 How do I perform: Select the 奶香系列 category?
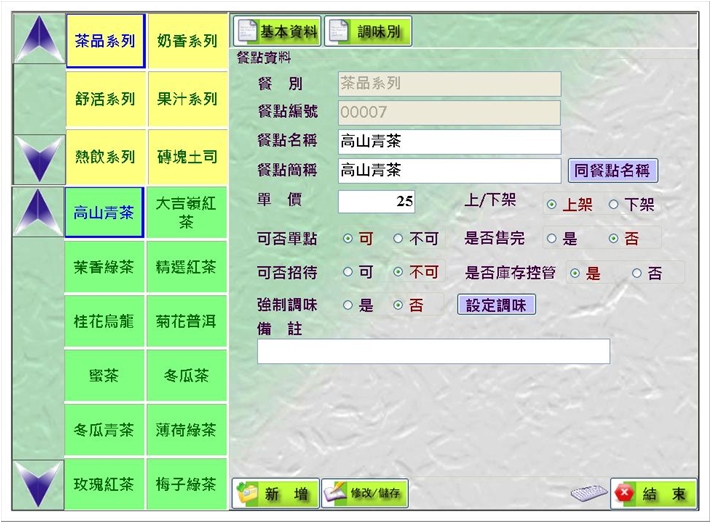pos(187,41)
